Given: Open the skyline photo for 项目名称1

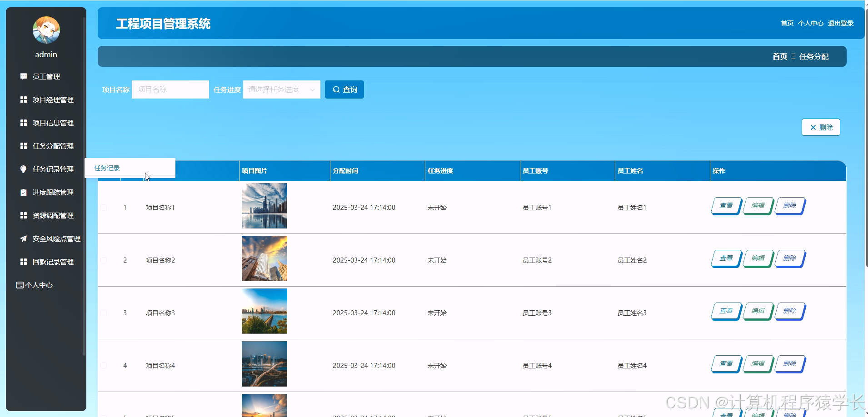Looking at the screenshot, I should [x=264, y=206].
